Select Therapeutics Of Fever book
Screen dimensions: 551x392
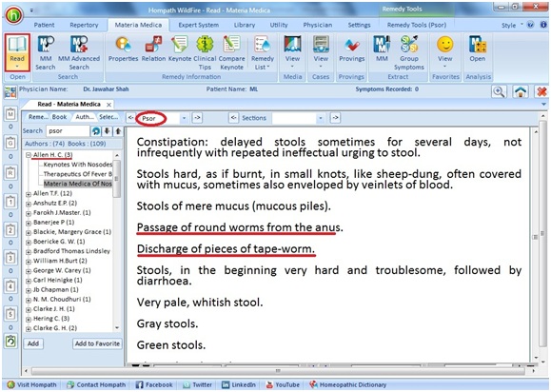tap(78, 174)
